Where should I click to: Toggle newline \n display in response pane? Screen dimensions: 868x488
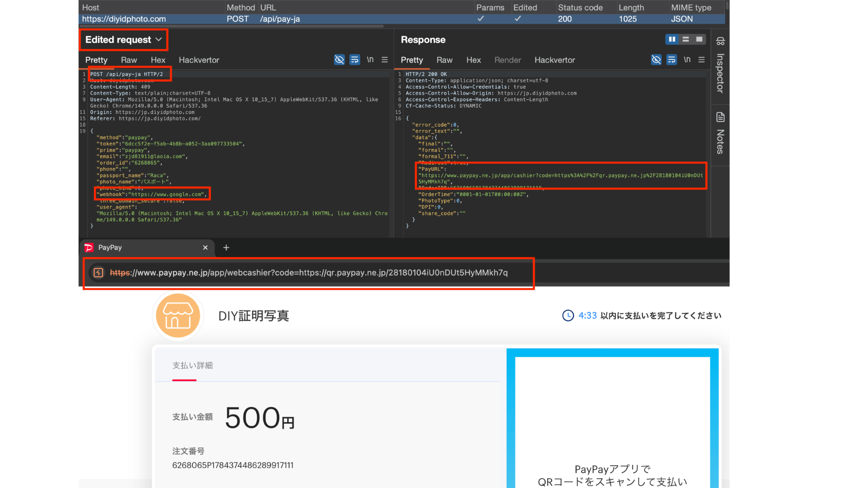pyautogui.click(x=687, y=59)
